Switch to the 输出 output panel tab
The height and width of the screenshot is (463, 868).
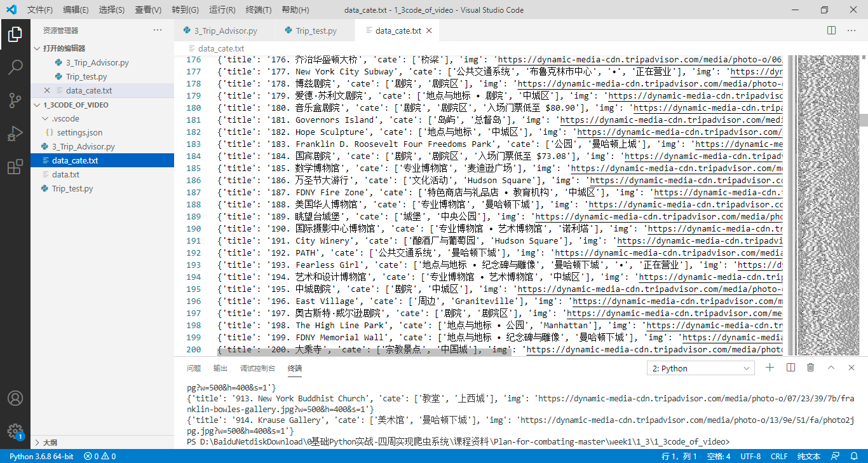[x=220, y=368]
